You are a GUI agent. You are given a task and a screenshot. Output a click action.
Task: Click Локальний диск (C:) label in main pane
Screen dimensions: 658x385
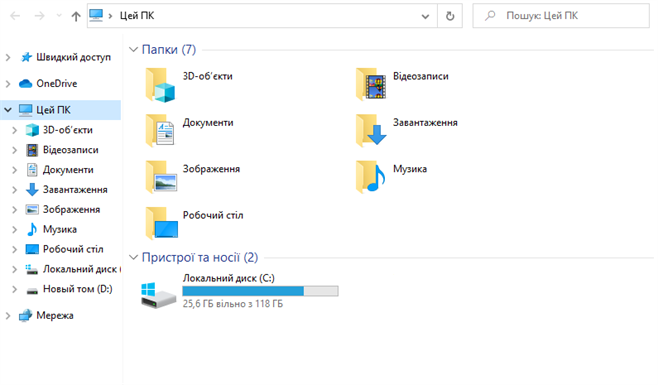(x=228, y=278)
